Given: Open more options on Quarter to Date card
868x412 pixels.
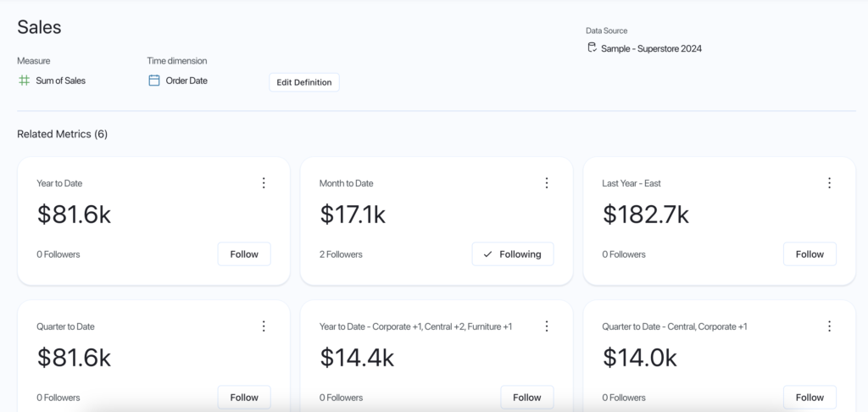Looking at the screenshot, I should click(x=264, y=326).
